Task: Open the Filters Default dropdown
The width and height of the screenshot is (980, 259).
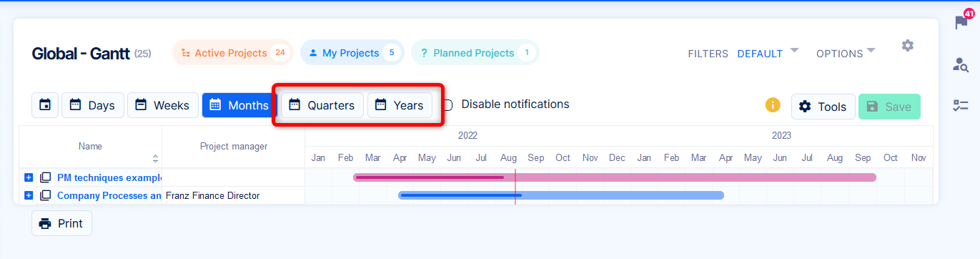Action: [768, 53]
